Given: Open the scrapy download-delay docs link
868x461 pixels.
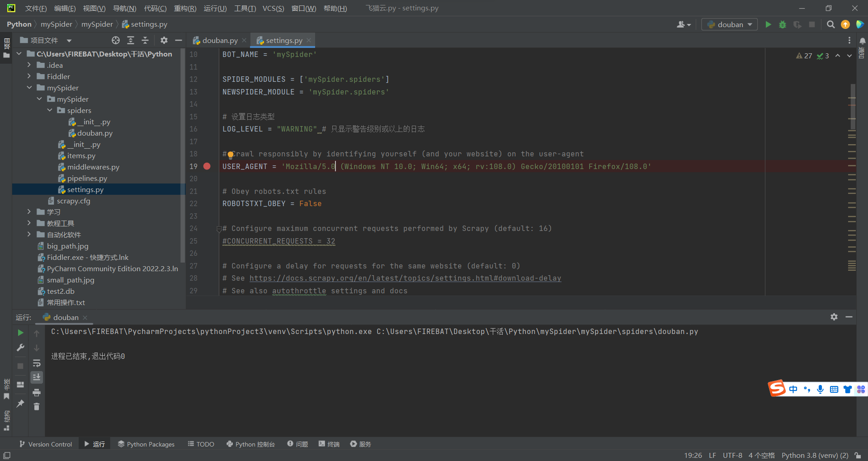Looking at the screenshot, I should click(x=405, y=278).
